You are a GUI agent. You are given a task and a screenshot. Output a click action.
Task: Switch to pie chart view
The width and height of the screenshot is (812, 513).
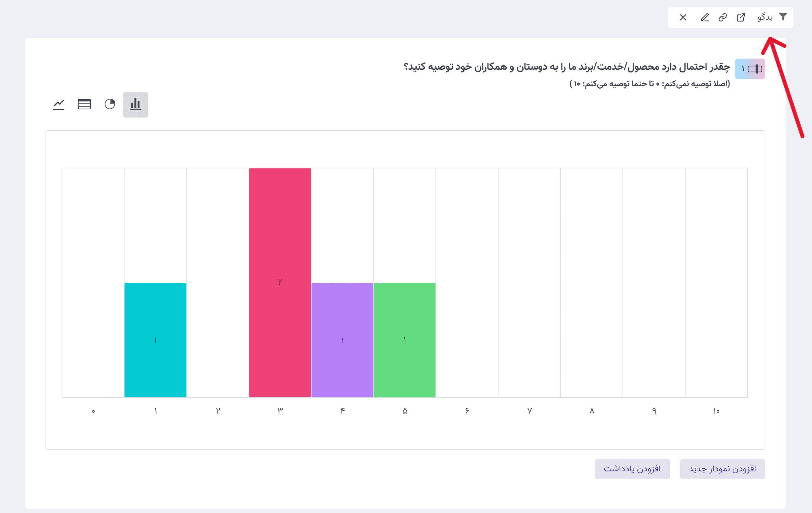[110, 104]
